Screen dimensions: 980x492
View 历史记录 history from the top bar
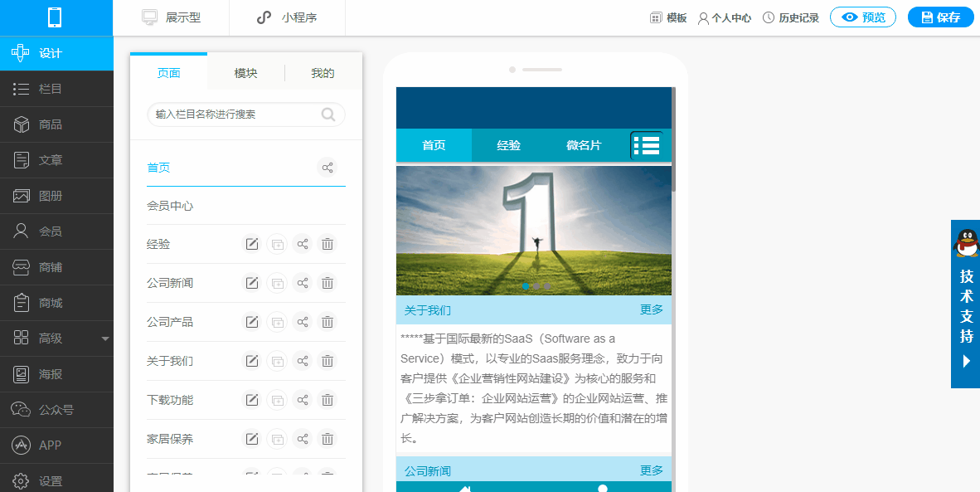point(791,17)
